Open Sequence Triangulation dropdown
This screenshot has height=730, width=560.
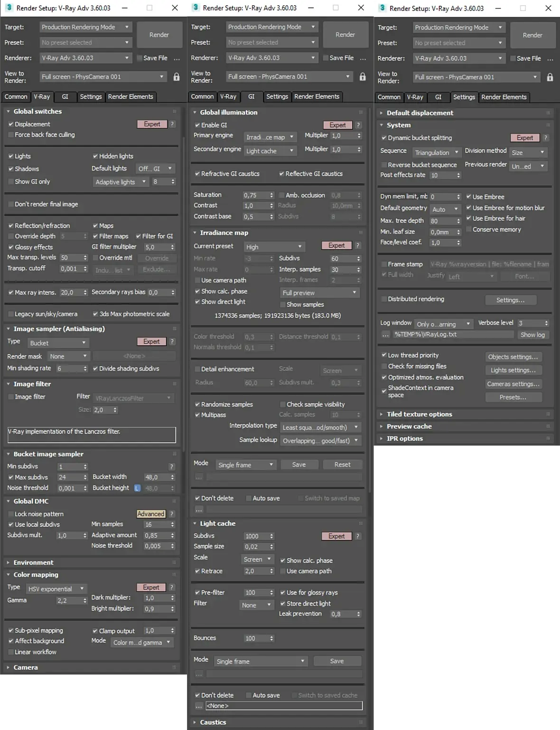436,152
